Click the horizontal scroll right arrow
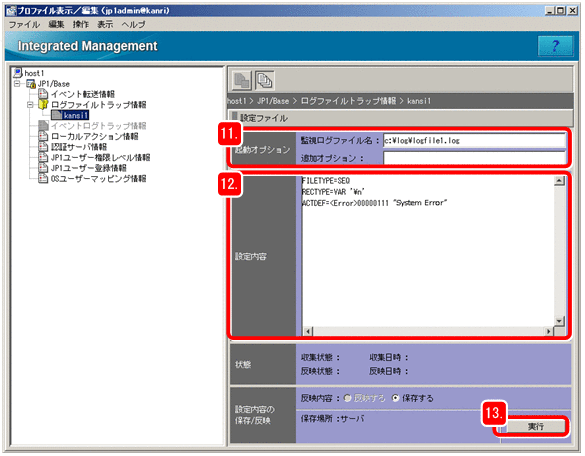The width and height of the screenshot is (585, 456). click(549, 331)
